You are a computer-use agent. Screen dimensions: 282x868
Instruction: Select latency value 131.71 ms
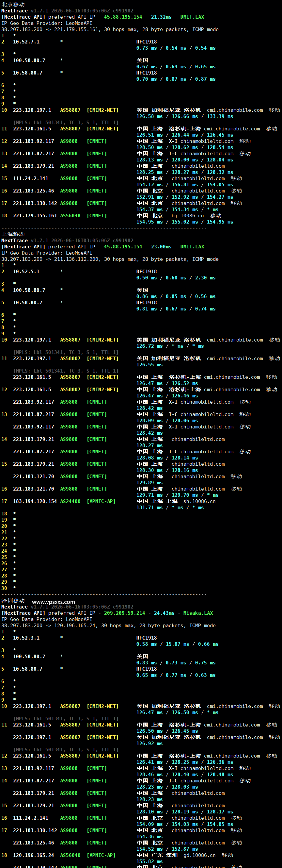coord(149,508)
